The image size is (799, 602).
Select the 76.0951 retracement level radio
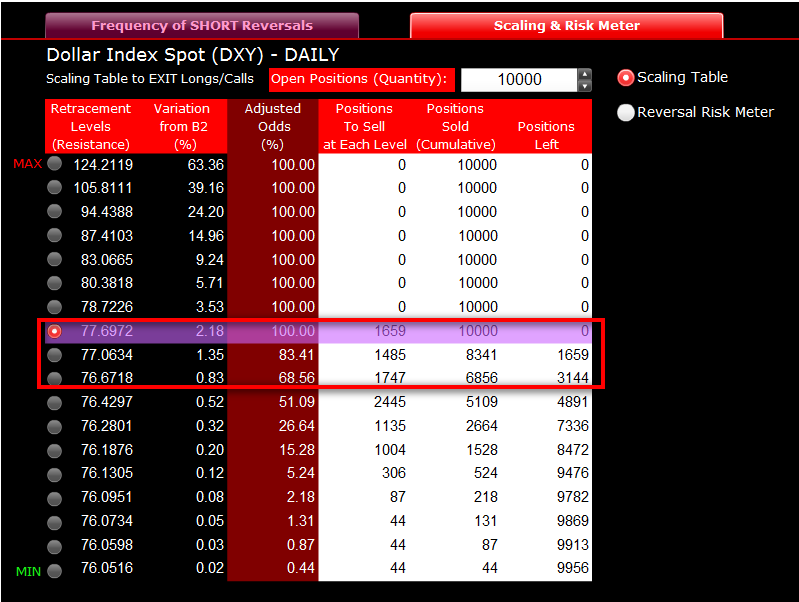(x=55, y=499)
